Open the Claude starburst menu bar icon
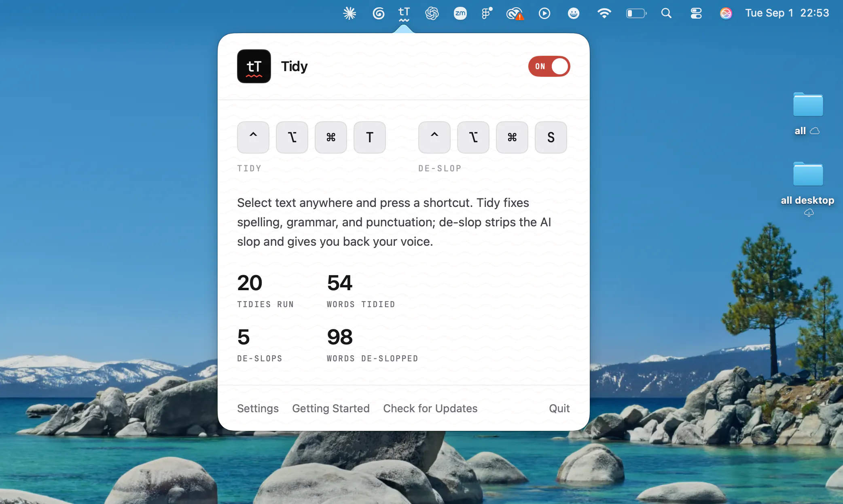Image resolution: width=843 pixels, height=504 pixels. [x=349, y=13]
